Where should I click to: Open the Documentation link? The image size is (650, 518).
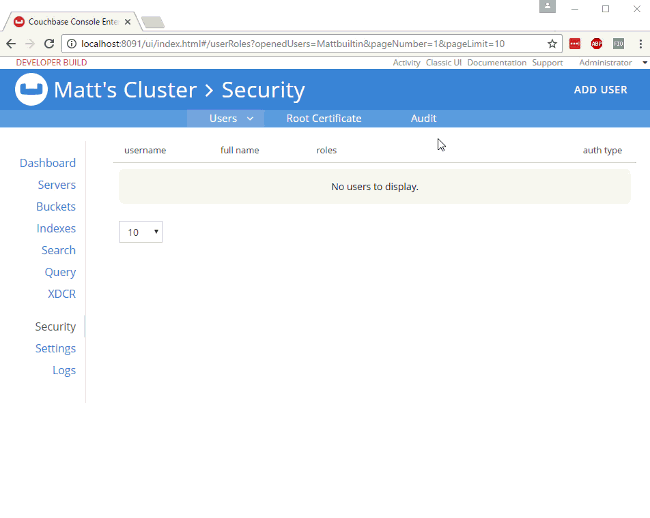[496, 63]
